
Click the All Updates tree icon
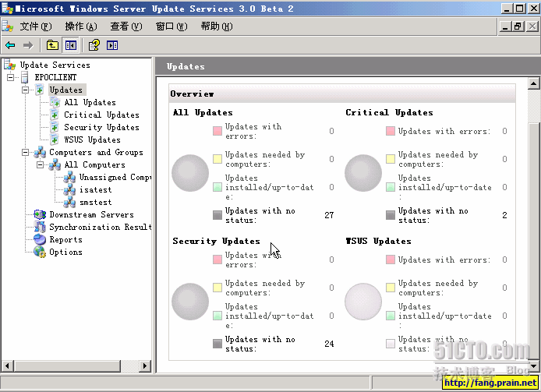coord(55,102)
